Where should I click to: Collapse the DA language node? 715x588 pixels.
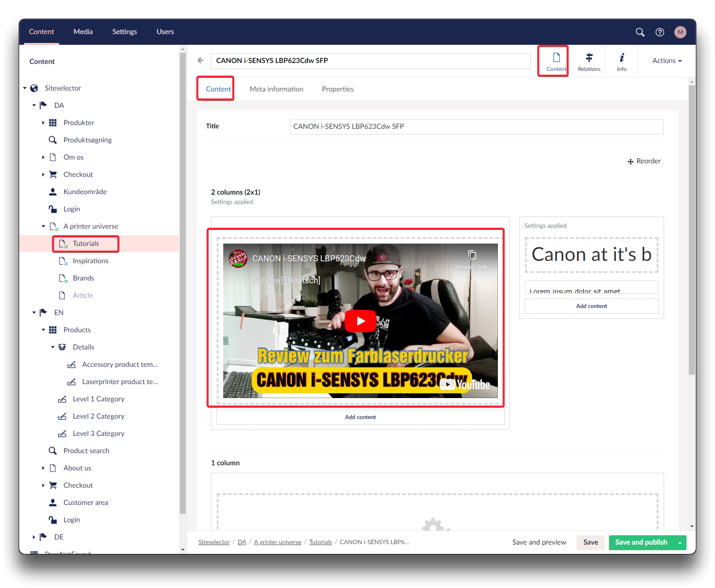[x=34, y=105]
